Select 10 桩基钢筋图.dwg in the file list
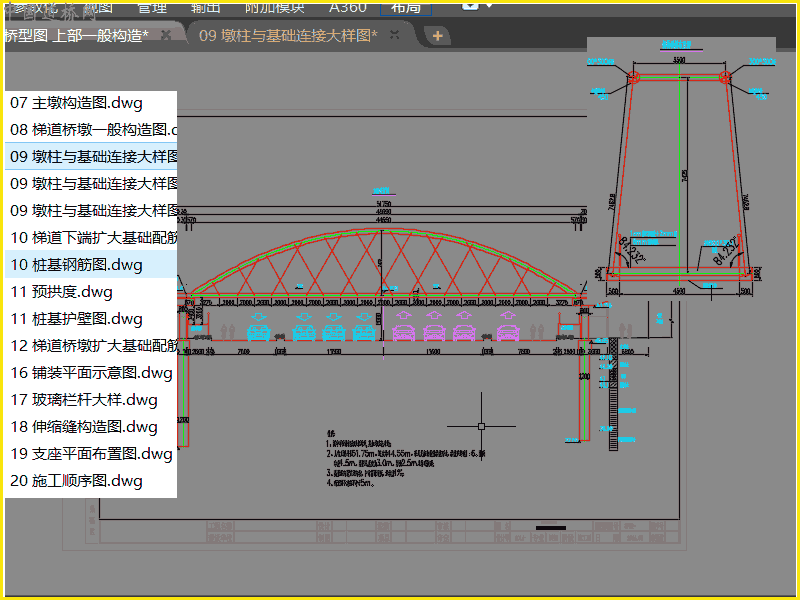The image size is (800, 600). 76,265
